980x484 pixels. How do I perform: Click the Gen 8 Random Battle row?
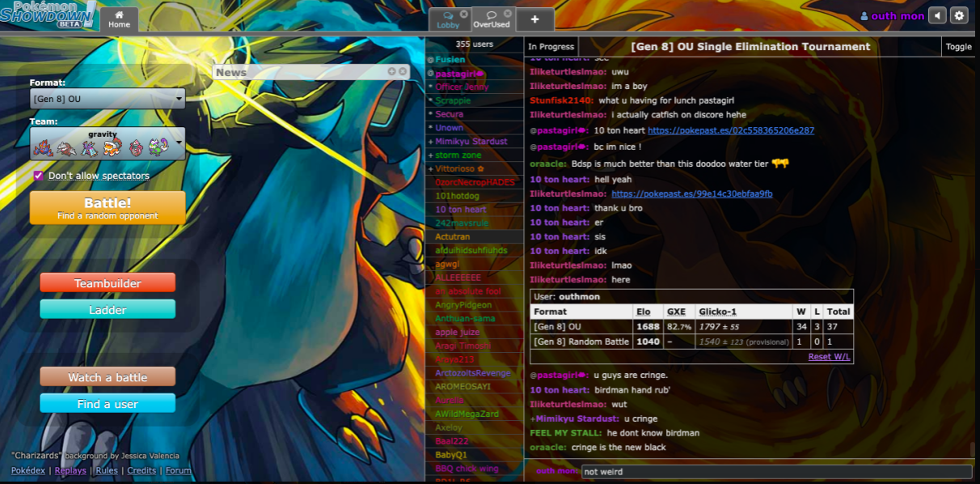[x=691, y=342]
